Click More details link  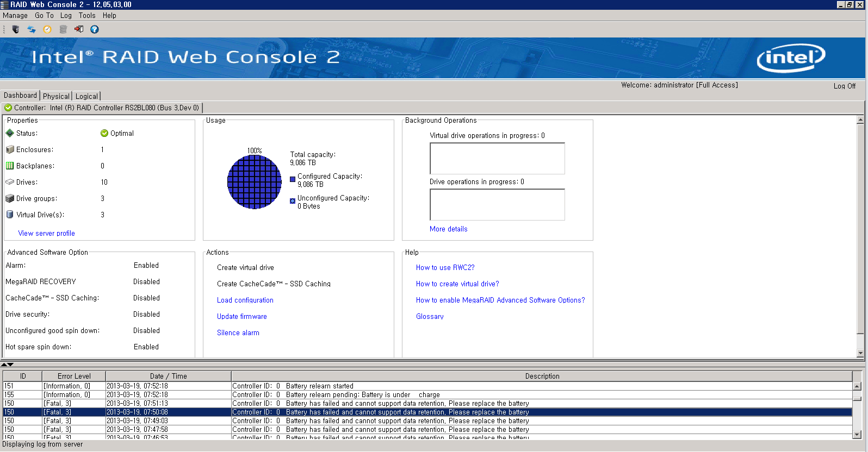448,229
